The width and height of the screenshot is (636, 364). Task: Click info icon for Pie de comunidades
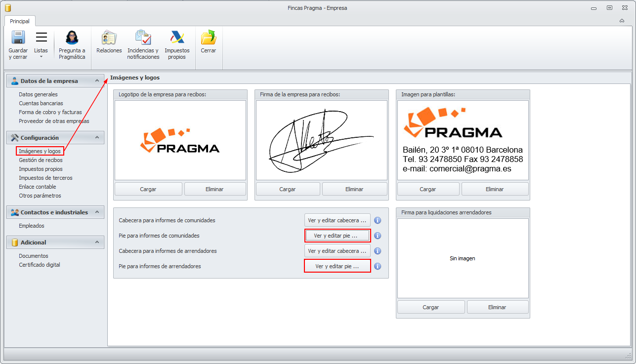click(378, 236)
